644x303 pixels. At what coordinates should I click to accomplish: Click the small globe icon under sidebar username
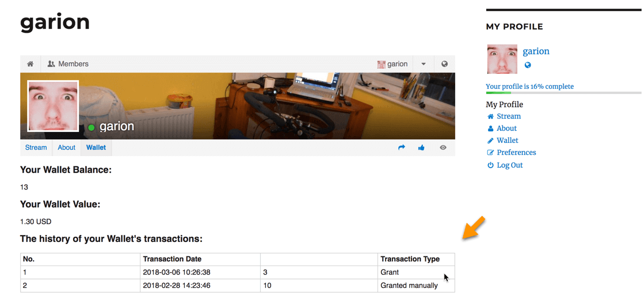[x=528, y=65]
